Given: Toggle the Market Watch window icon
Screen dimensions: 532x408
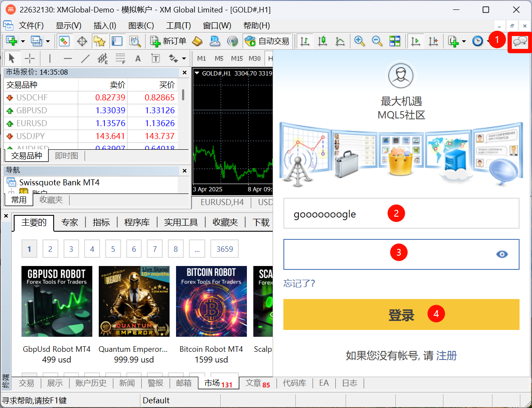Looking at the screenshot, I should [x=64, y=41].
